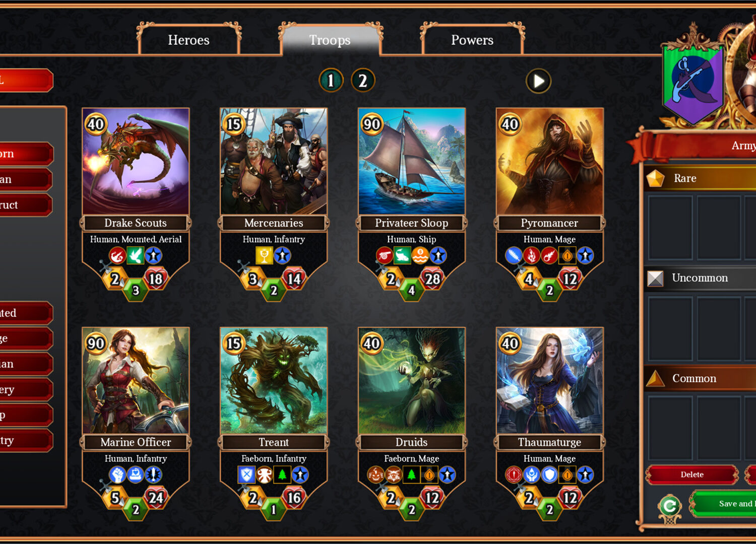The width and height of the screenshot is (756, 544).
Task: Click the flying bird trait icon on Drake Scouts
Action: pos(135,256)
